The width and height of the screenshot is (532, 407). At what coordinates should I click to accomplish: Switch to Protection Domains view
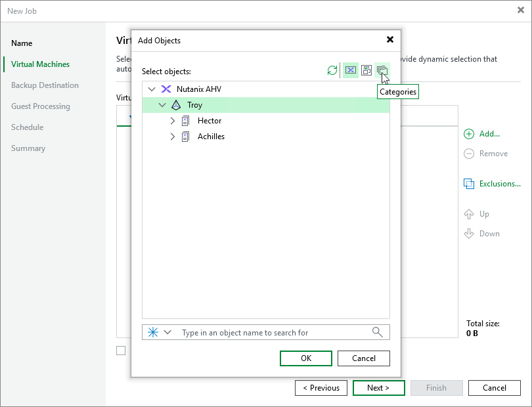click(366, 70)
